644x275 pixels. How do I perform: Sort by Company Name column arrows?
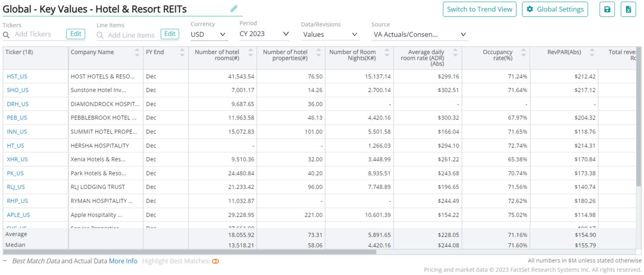click(x=137, y=52)
